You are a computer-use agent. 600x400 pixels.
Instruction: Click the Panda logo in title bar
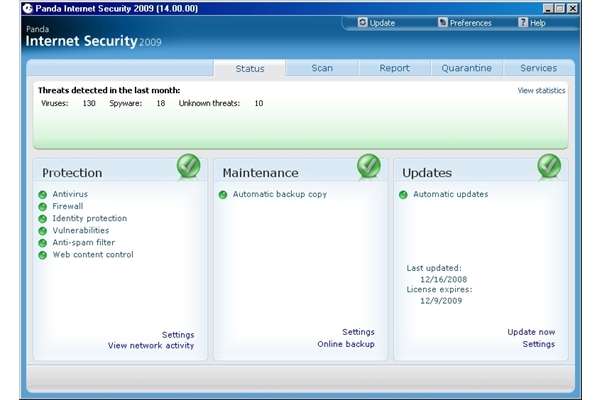tap(28, 8)
